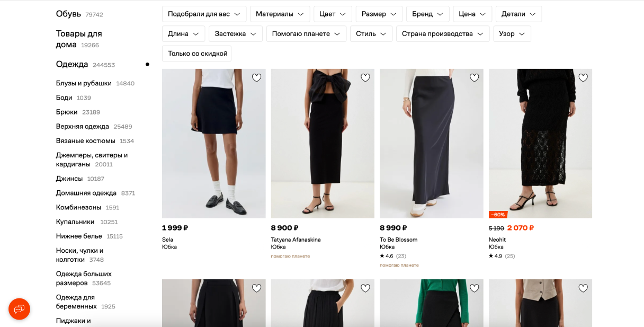Favorite the Tatyana Afanaskina skirt with heart
The image size is (644, 327).
pos(365,78)
